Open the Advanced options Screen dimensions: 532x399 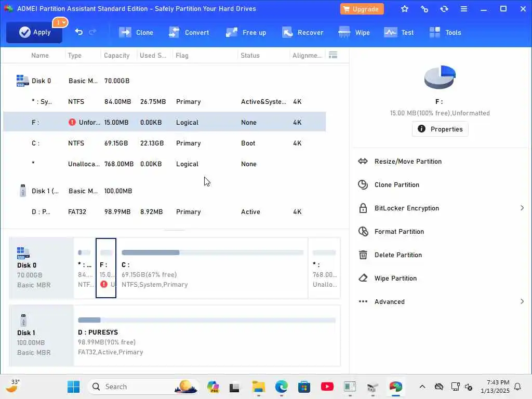pos(389,302)
